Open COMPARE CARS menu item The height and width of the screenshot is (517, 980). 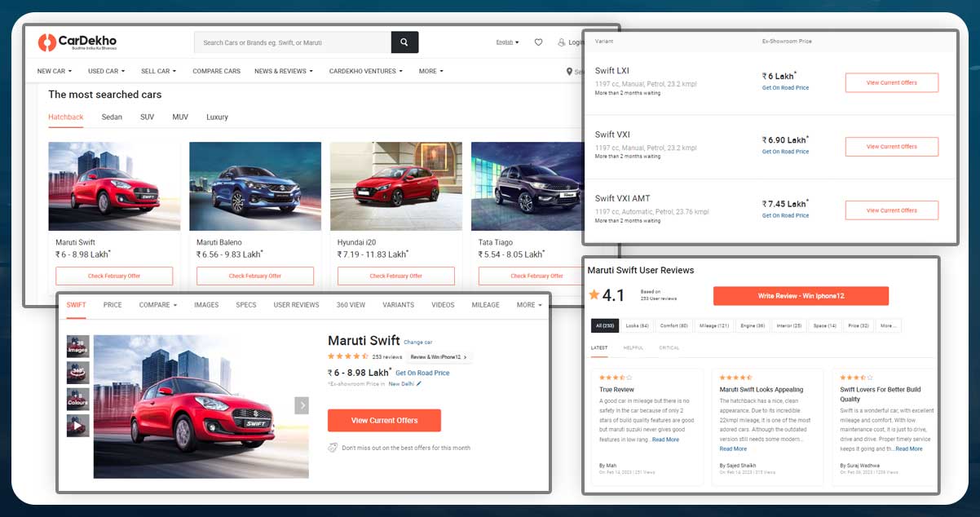click(216, 72)
